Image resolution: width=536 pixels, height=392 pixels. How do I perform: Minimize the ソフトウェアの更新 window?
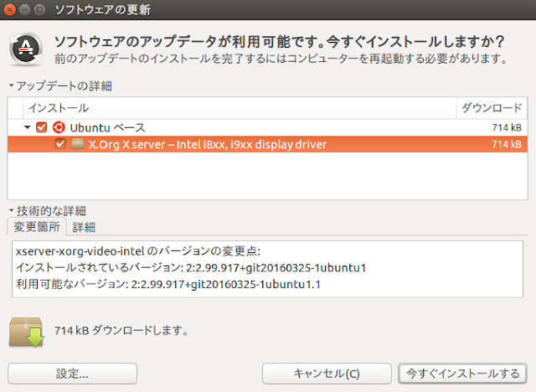point(24,9)
